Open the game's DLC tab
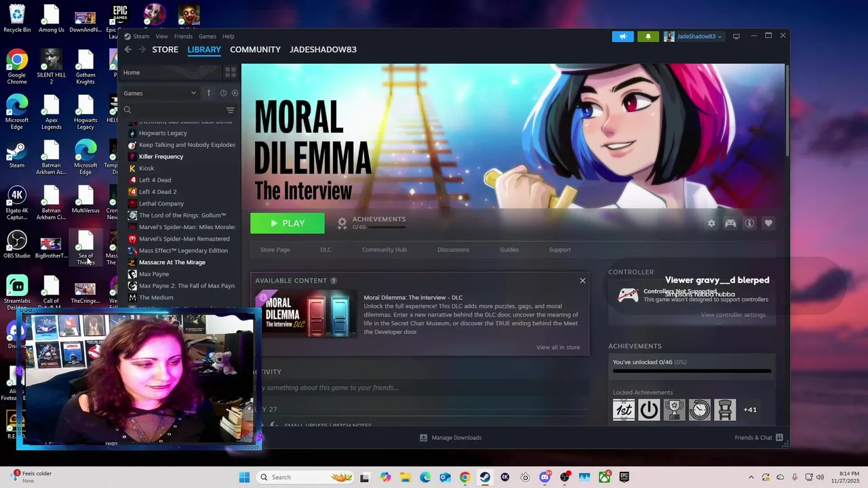This screenshot has height=488, width=868. [326, 249]
